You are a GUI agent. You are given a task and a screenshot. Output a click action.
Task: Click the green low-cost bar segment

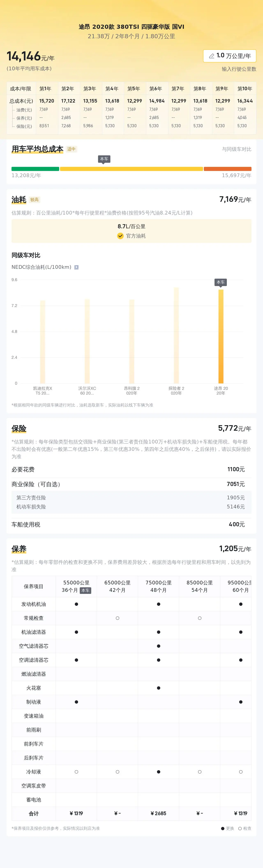click(x=35, y=169)
